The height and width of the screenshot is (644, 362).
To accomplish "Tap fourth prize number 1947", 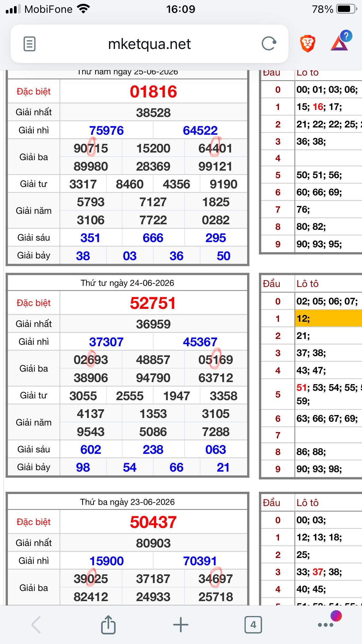I will pyautogui.click(x=176, y=396).
